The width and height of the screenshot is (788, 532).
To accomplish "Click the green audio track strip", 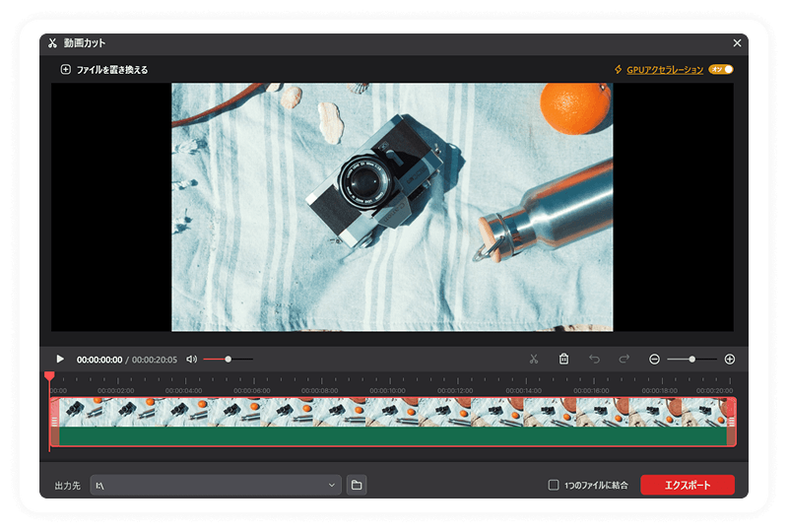I will coord(393,436).
